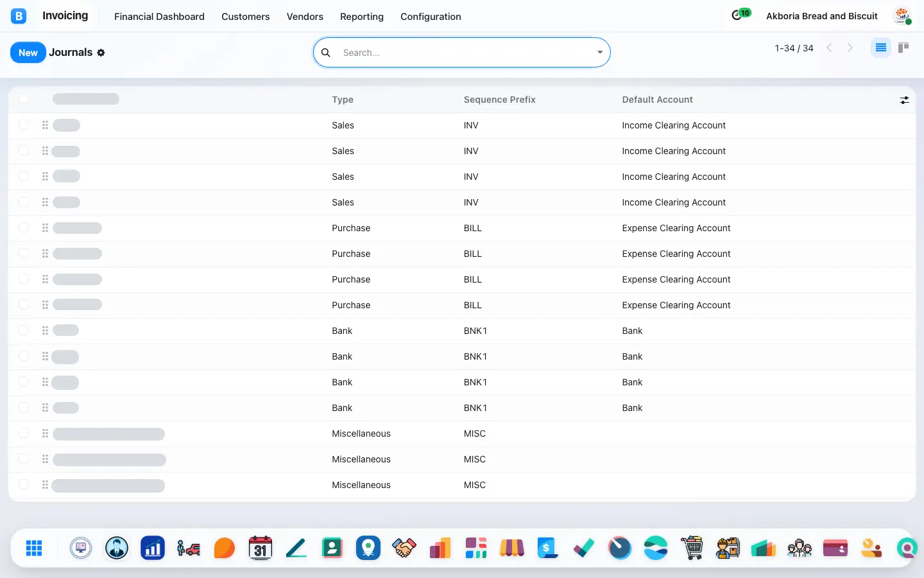The image size is (924, 578).
Task: Open the Journals gear settings icon
Action: point(101,53)
